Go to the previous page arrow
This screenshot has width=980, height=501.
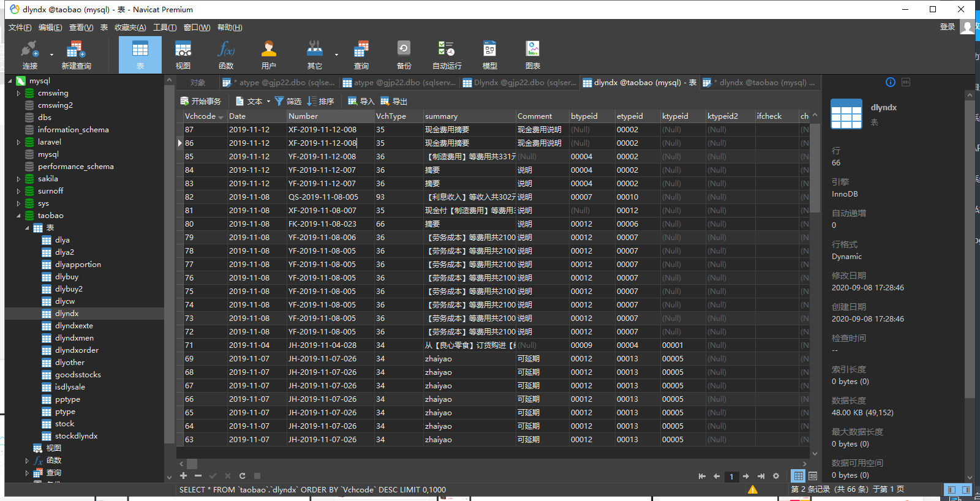(717, 476)
